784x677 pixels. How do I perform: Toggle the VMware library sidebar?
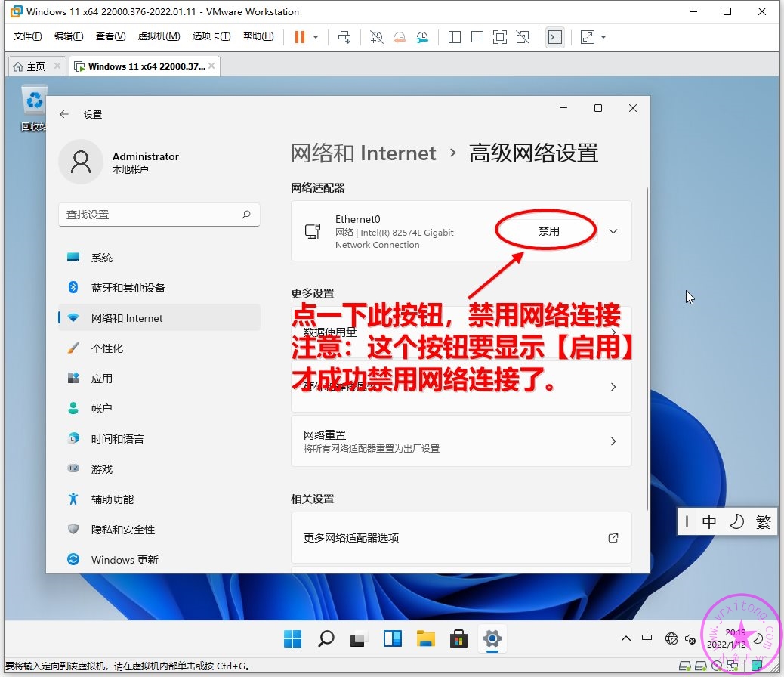455,36
